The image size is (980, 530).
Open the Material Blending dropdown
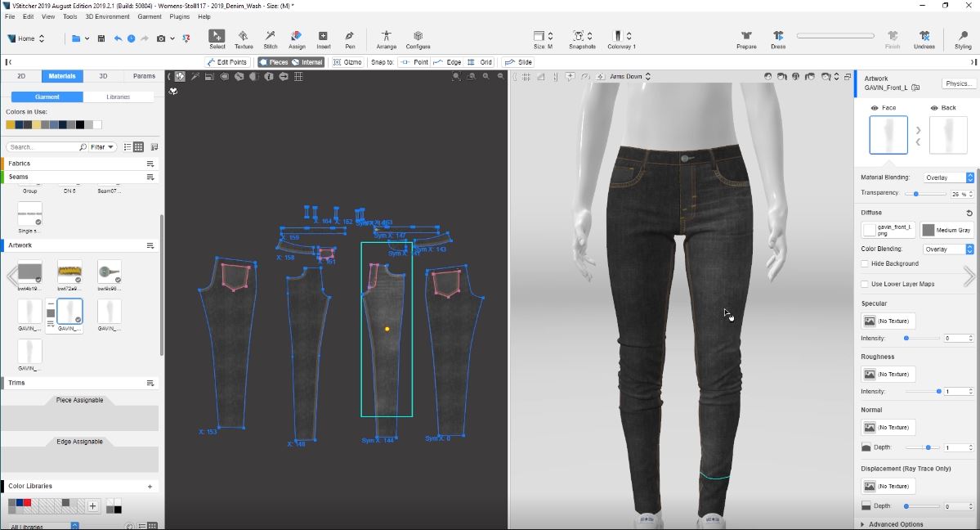pos(948,177)
